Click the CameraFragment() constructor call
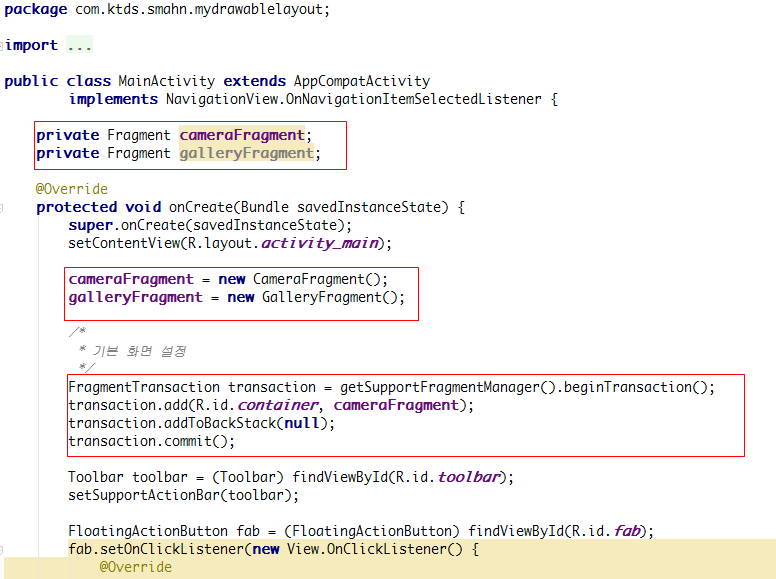The image size is (776, 579). (x=317, y=279)
